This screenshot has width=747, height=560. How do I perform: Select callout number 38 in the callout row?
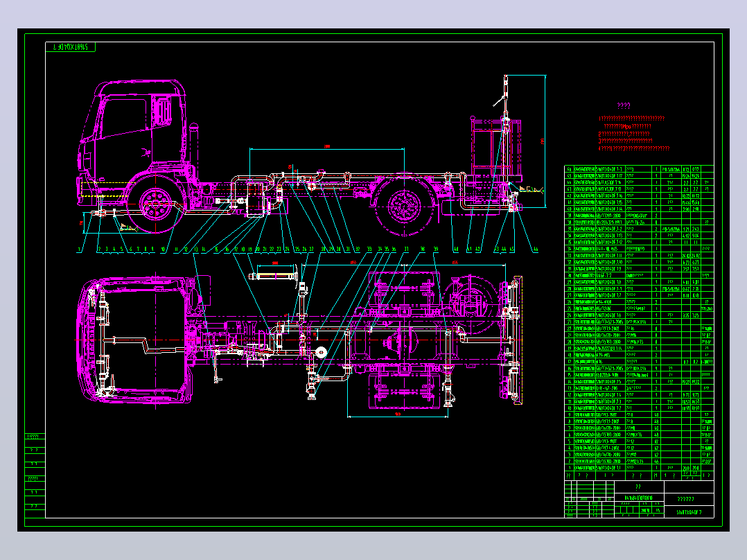tap(423, 250)
